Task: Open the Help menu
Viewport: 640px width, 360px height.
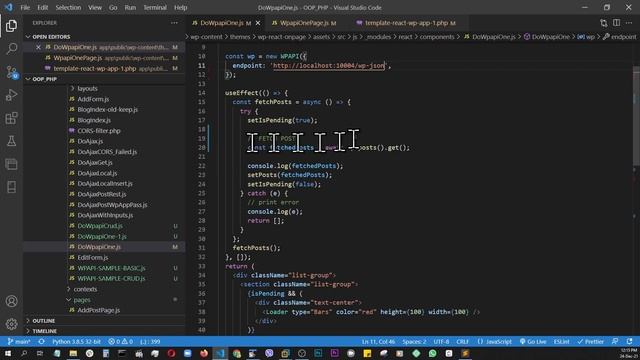Action: (x=180, y=7)
